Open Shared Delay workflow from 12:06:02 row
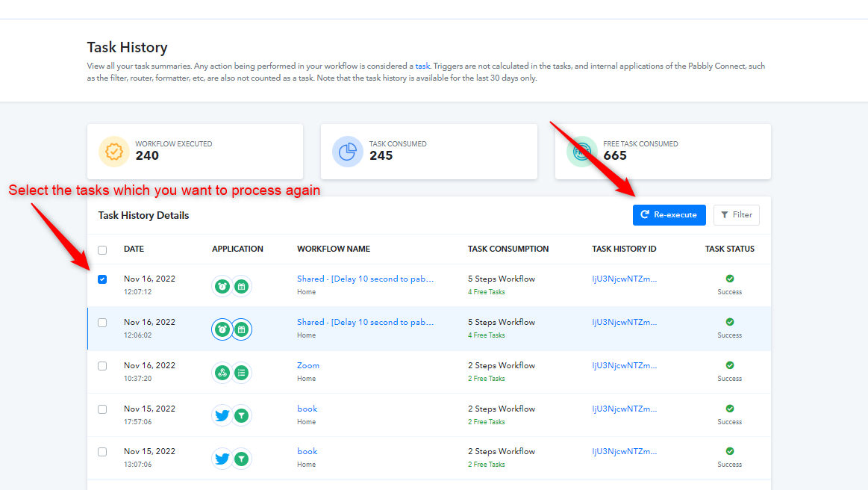The width and height of the screenshot is (868, 490). coord(365,322)
